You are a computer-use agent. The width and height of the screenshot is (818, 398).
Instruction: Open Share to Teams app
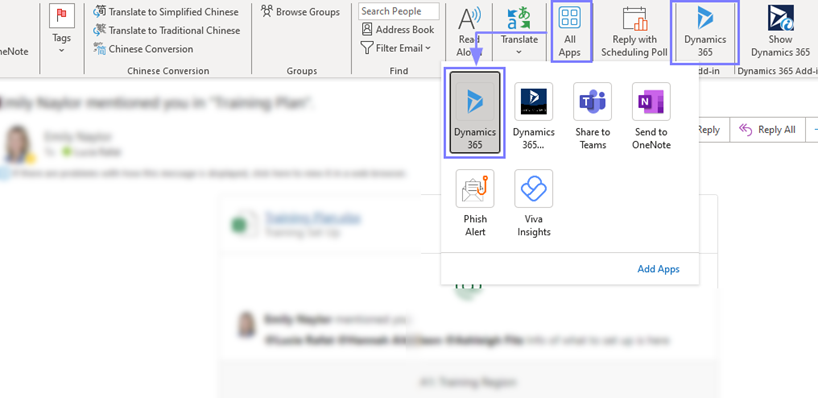[593, 116]
